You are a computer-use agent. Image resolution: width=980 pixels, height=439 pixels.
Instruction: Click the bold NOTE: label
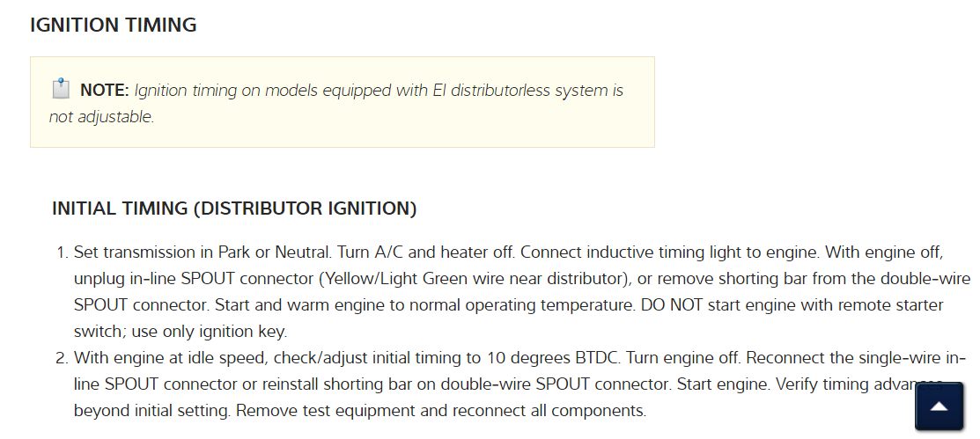105,91
